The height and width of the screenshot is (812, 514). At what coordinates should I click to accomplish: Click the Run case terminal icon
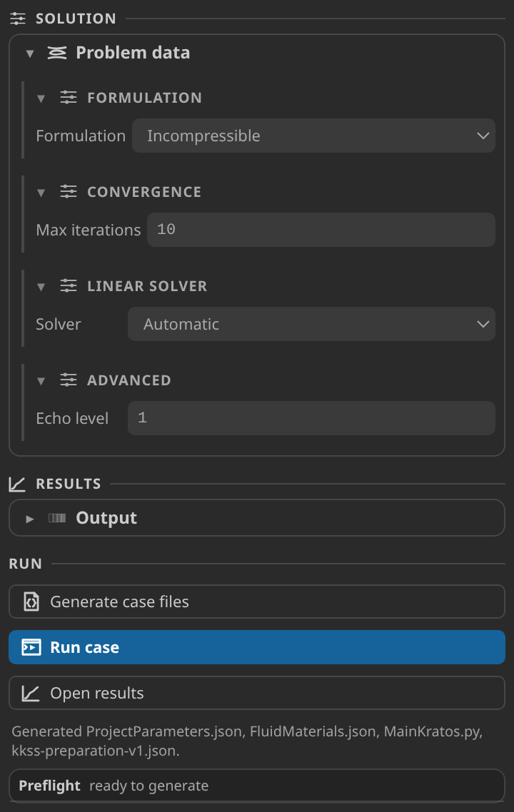click(x=31, y=647)
